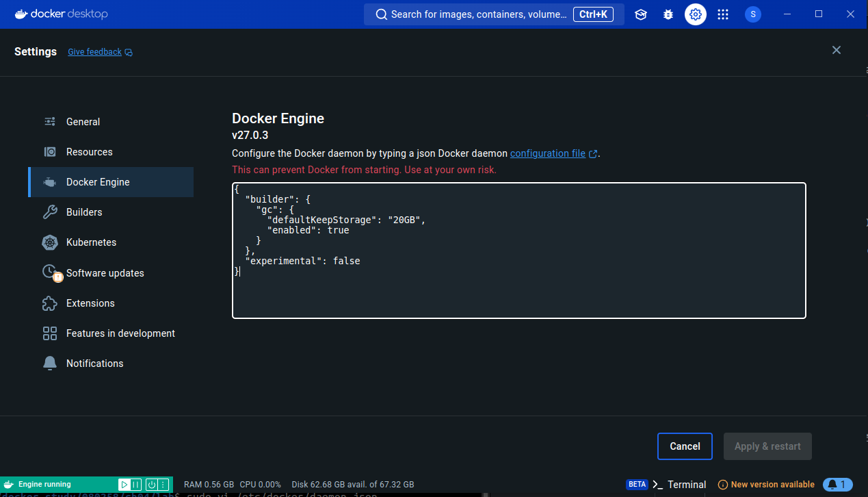Open the Notifications settings tab
868x497 pixels.
111,364
